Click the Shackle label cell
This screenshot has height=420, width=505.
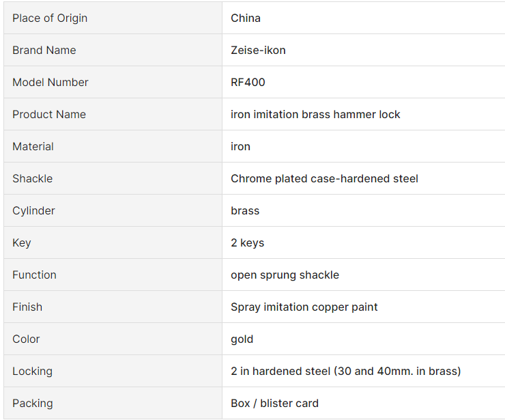click(113, 178)
